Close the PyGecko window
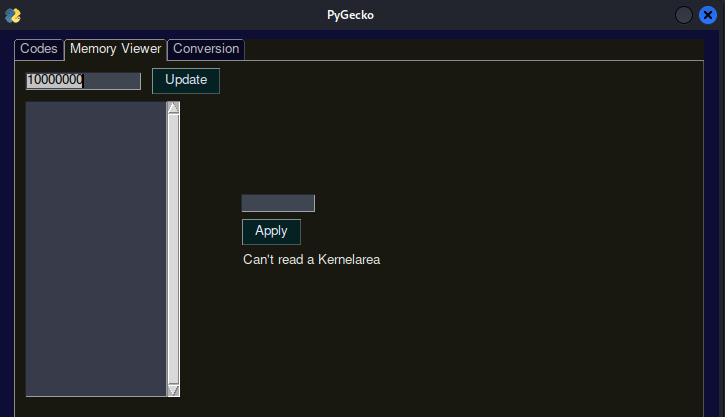This screenshot has width=725, height=417. tap(707, 15)
